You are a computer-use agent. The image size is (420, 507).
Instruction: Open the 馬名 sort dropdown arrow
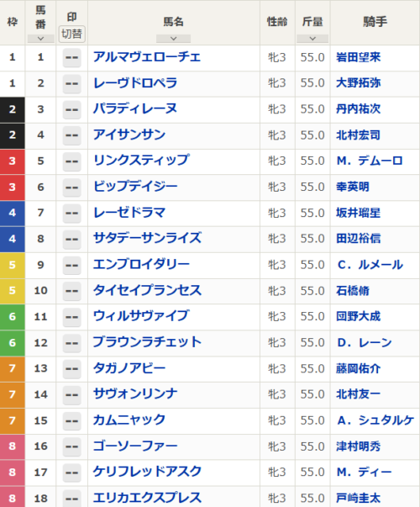(174, 39)
